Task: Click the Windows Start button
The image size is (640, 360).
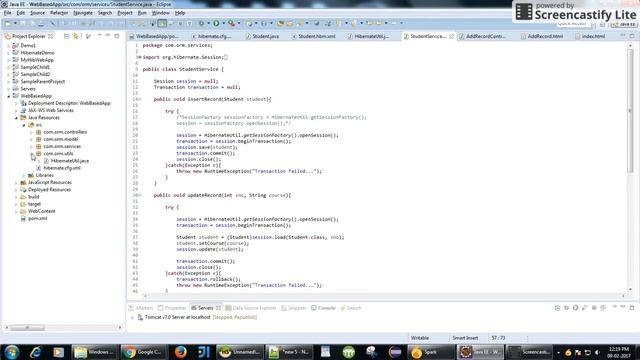Action: (11, 352)
